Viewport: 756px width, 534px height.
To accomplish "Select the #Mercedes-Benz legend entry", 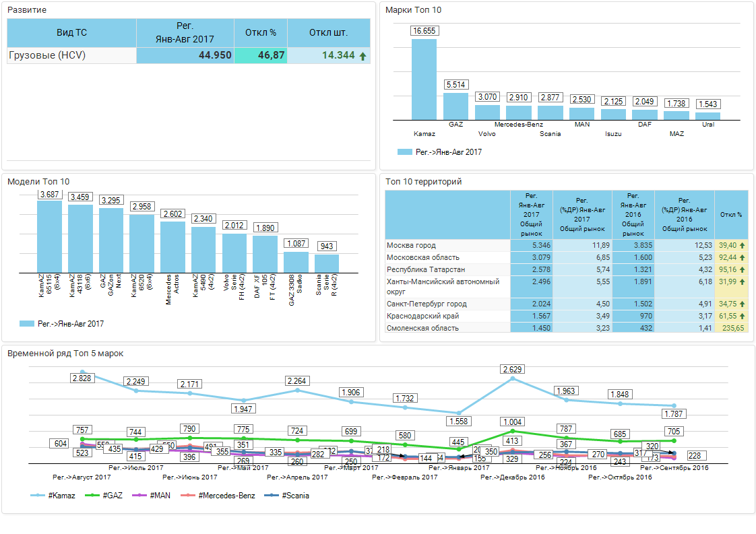I will (218, 496).
